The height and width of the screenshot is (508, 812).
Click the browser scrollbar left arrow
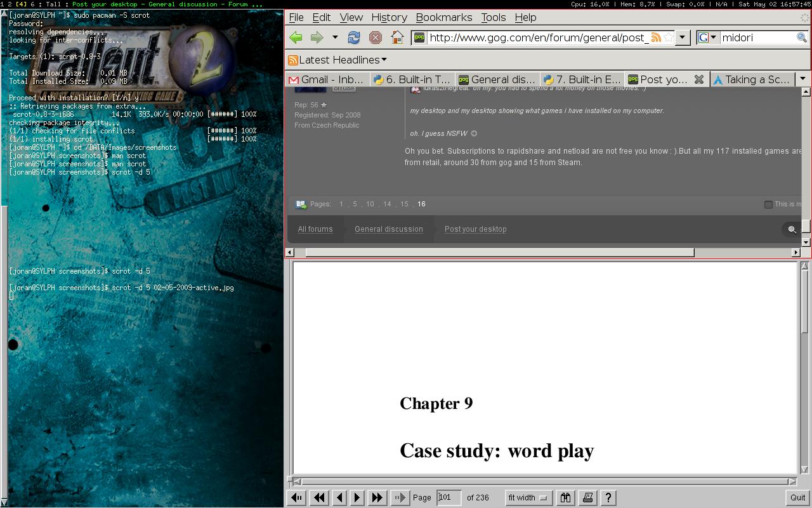290,252
